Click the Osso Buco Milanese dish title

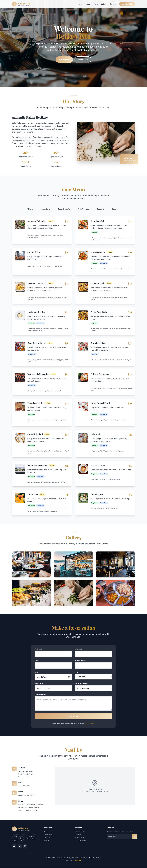tap(37, 343)
